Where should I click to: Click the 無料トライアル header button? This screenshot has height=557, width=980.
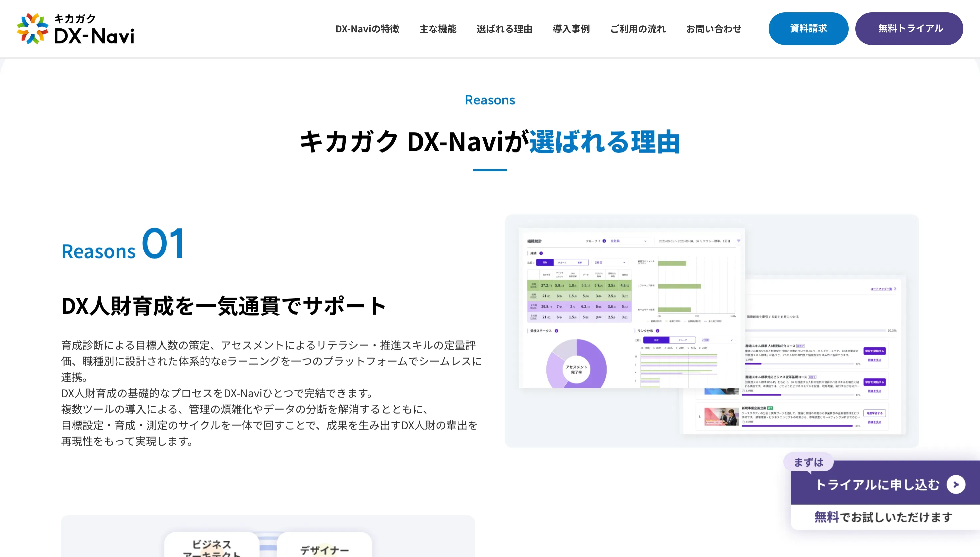coord(909,29)
